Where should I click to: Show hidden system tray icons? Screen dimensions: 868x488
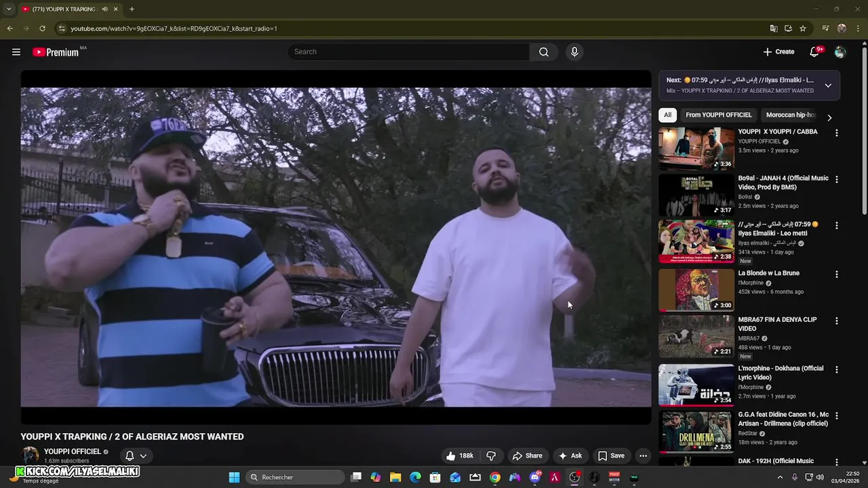point(780,477)
